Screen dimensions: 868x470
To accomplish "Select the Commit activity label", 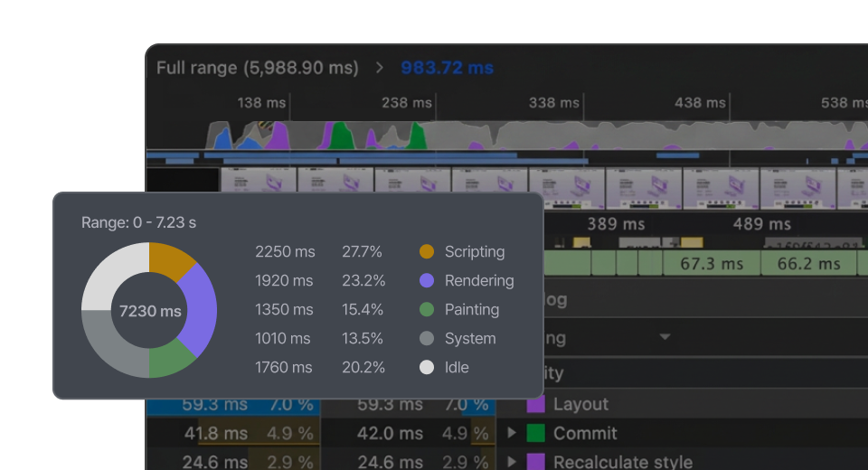I will pos(585,433).
